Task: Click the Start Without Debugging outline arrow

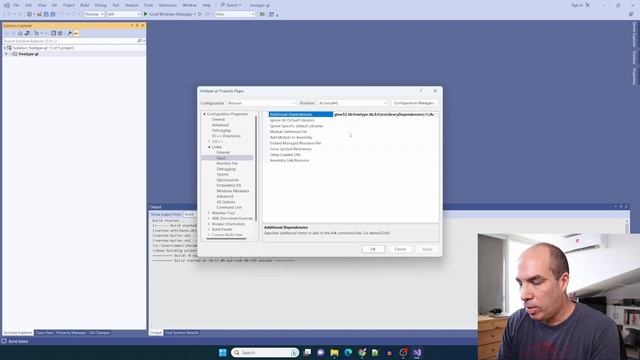Action: 200,14
